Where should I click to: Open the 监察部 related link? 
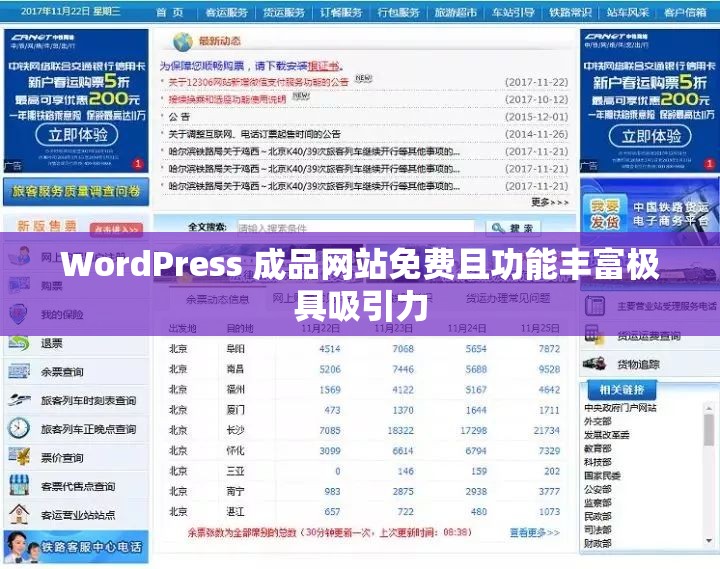click(597, 503)
